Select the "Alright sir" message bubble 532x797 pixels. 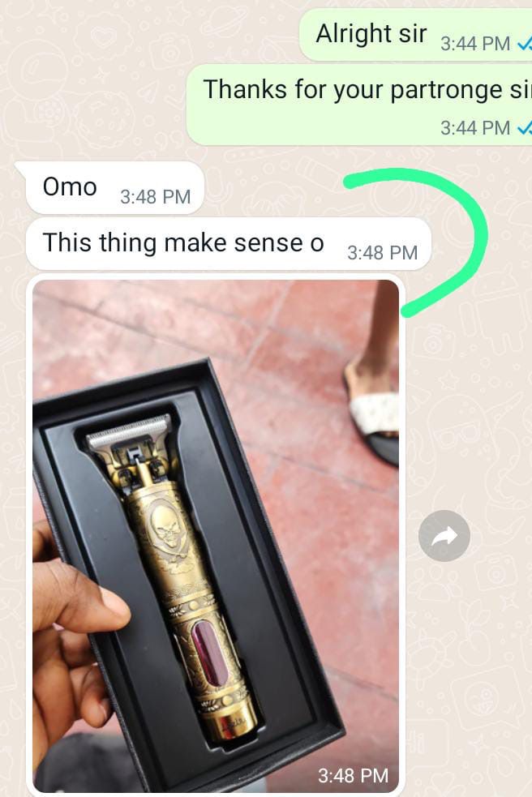tap(415, 35)
